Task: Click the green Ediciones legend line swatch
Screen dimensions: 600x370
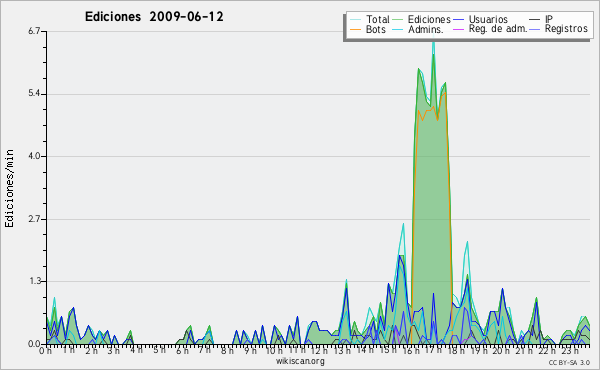Action: 398,20
